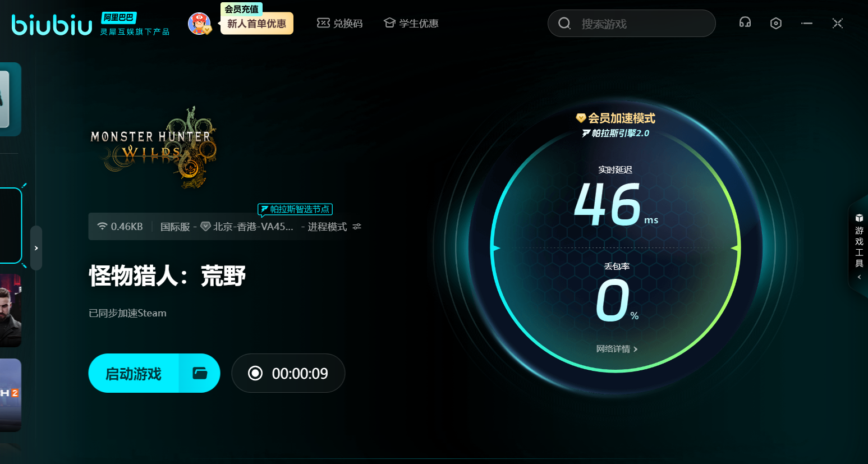
Task: Open the hexagon settings icon
Action: (x=776, y=23)
